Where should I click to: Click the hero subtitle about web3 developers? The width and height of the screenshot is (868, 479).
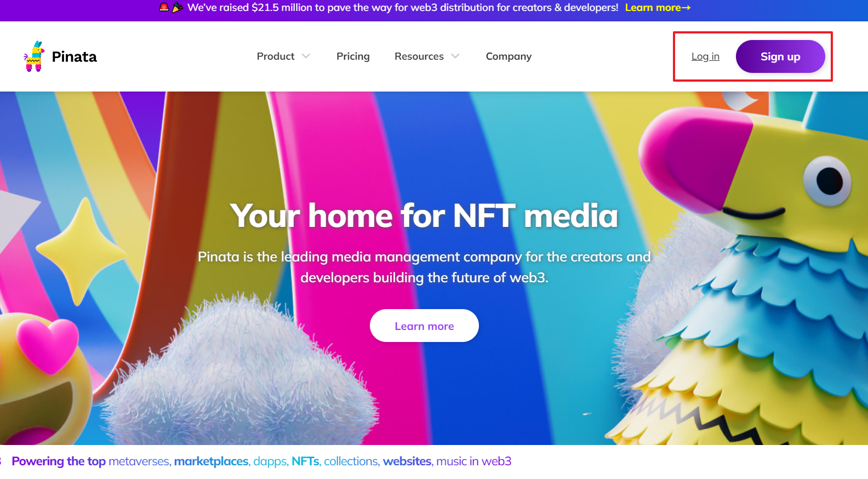[x=424, y=267]
